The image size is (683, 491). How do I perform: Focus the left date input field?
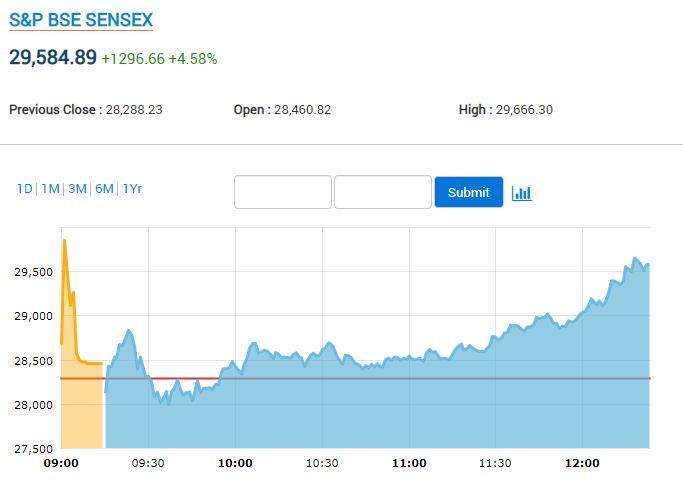(x=282, y=192)
